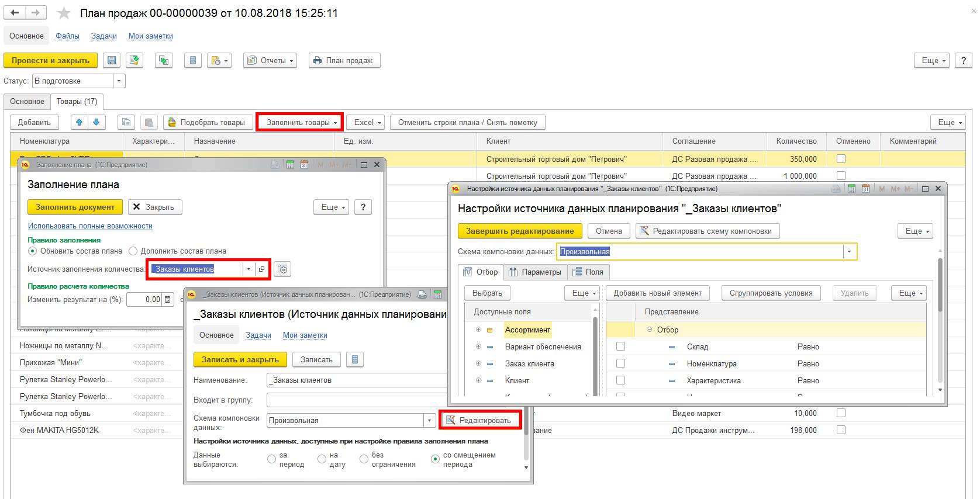Click Сгруппировать условия button
The width and height of the screenshot is (980, 499).
[771, 293]
